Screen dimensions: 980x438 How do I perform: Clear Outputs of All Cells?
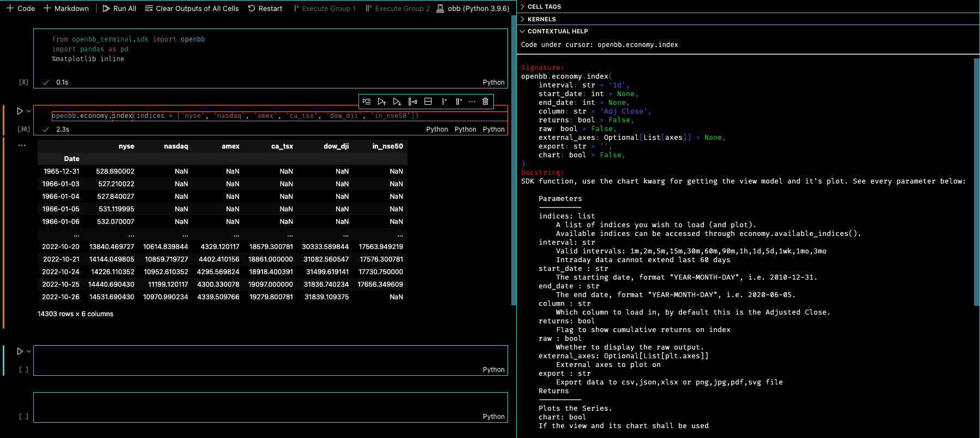tap(192, 8)
